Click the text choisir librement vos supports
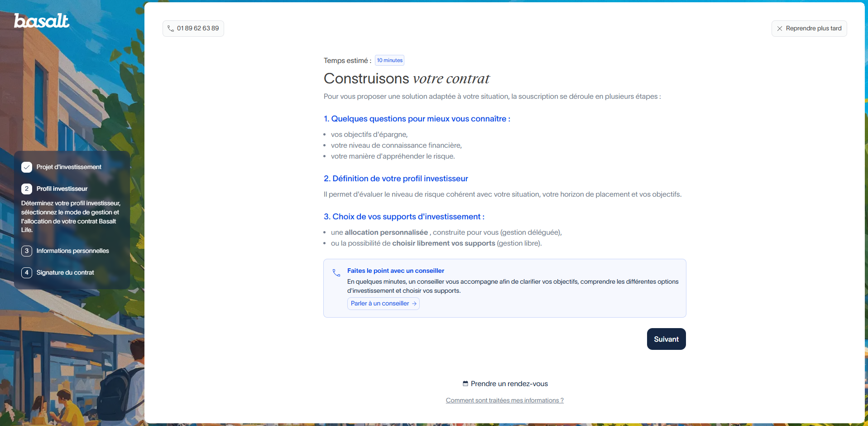Viewport: 868px width, 426px height. click(444, 243)
